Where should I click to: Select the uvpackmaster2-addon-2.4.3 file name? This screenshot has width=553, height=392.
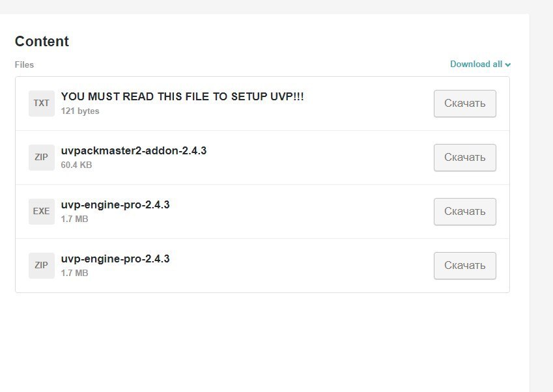pyautogui.click(x=134, y=151)
